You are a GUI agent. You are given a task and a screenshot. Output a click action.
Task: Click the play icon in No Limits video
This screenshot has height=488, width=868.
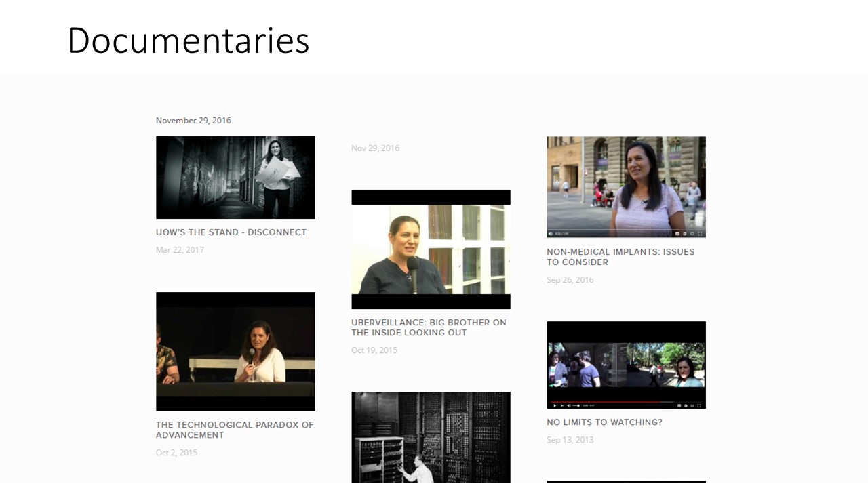click(x=555, y=405)
